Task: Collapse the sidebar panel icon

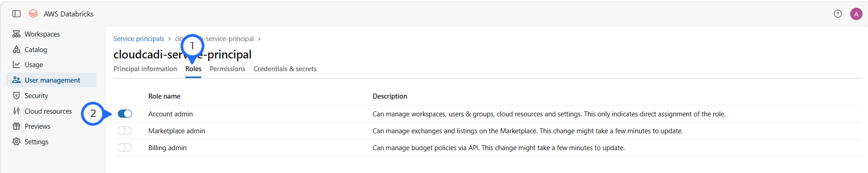Action: click(16, 14)
